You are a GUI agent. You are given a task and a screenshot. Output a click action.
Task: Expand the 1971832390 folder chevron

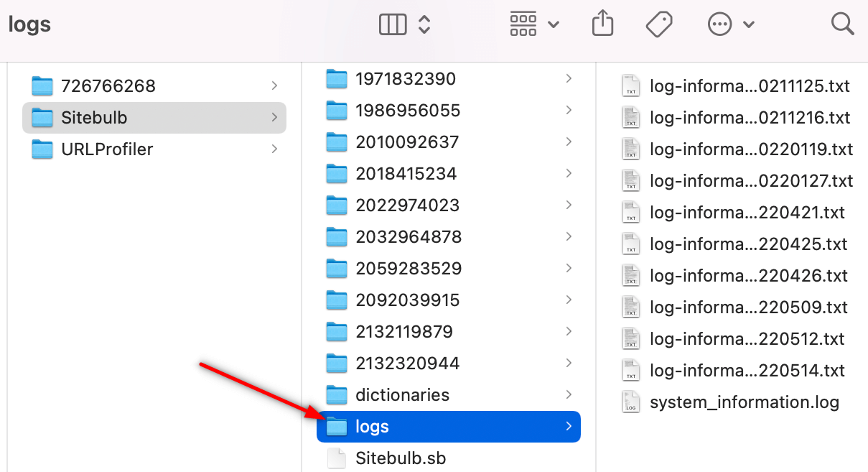[x=569, y=78]
